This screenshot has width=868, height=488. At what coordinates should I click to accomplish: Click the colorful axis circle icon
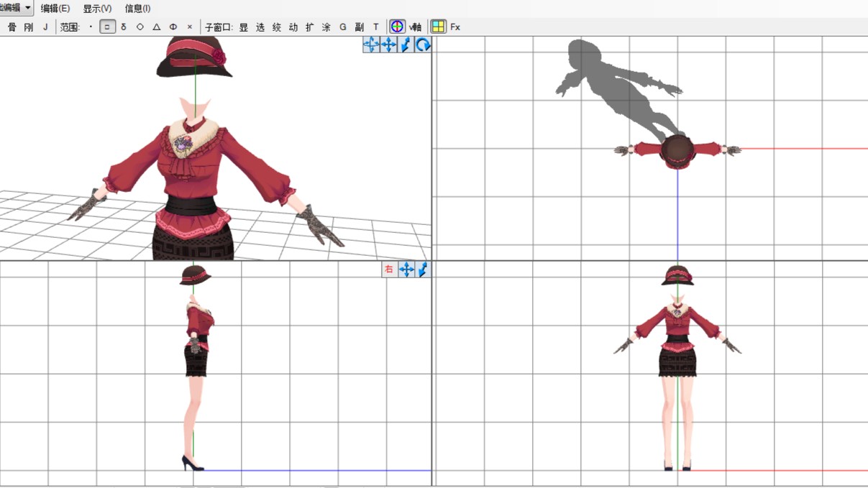click(397, 27)
